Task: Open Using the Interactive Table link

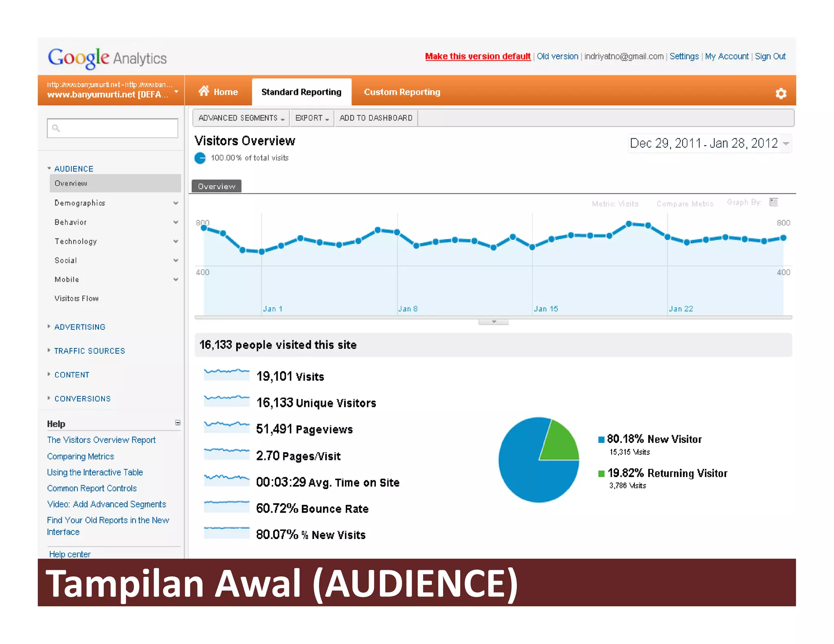Action: [95, 472]
